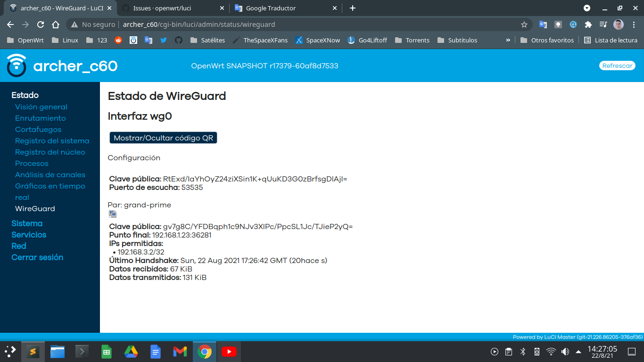Expand the Servicios menu section

(x=29, y=235)
